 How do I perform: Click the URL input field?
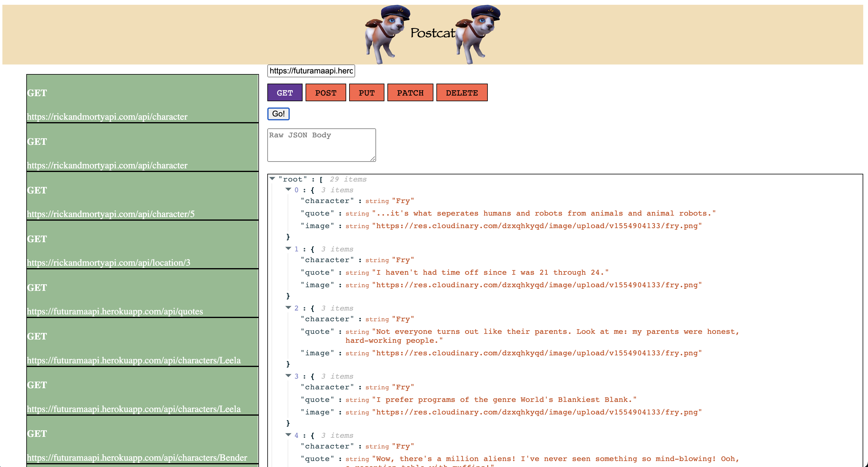click(x=311, y=71)
